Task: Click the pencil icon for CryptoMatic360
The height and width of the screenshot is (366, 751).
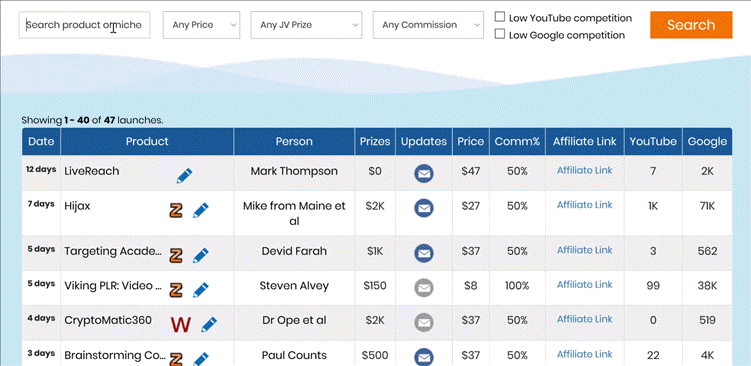Action: click(209, 324)
